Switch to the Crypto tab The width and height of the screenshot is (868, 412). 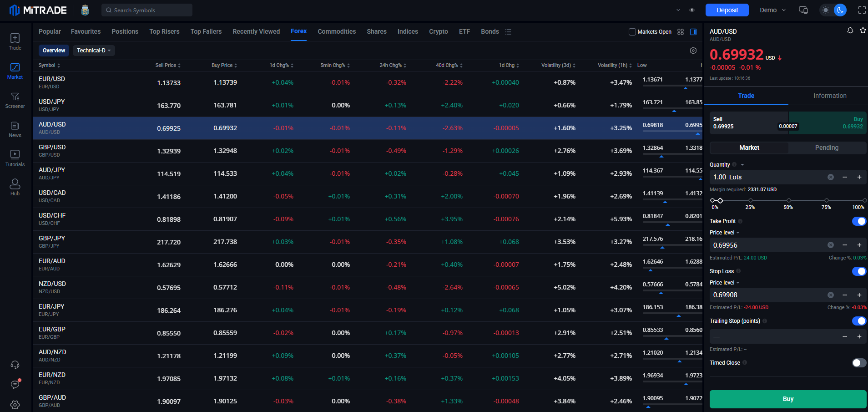439,32
